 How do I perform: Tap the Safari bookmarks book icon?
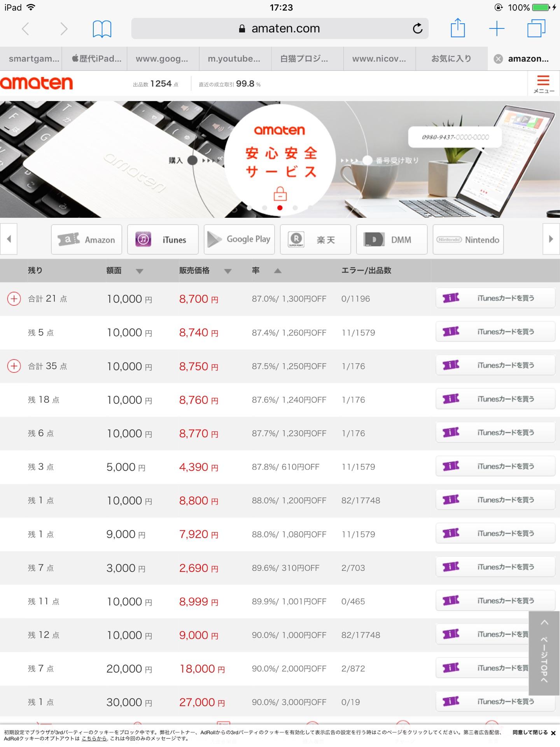coord(102,29)
